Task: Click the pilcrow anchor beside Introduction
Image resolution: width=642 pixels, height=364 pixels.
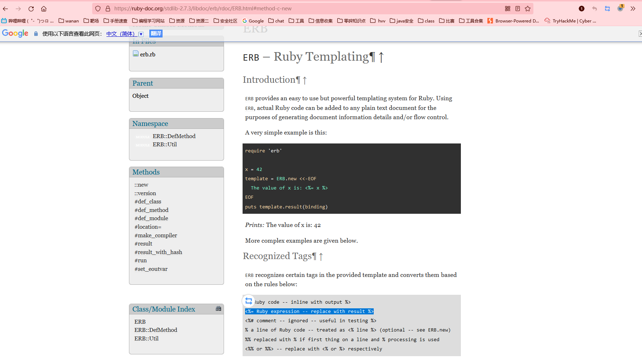Action: pos(298,80)
